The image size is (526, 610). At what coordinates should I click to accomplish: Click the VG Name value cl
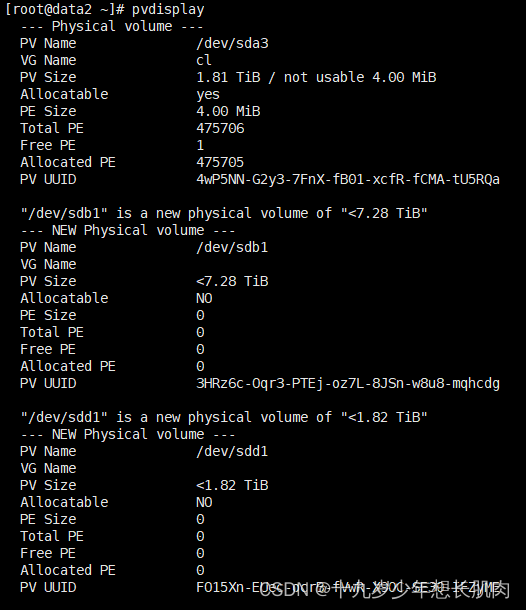[203, 60]
